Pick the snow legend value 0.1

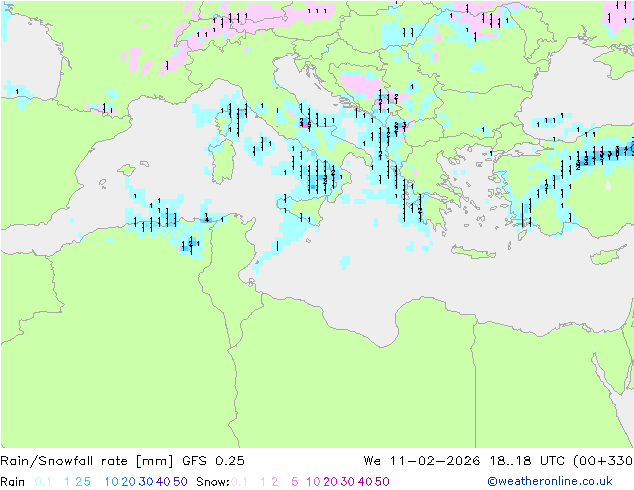(239, 482)
